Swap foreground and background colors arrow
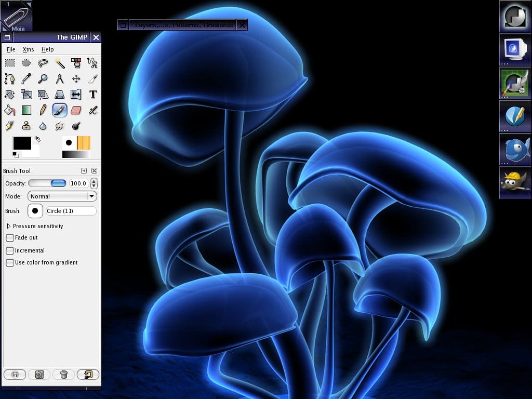This screenshot has width=532, height=399. click(37, 139)
